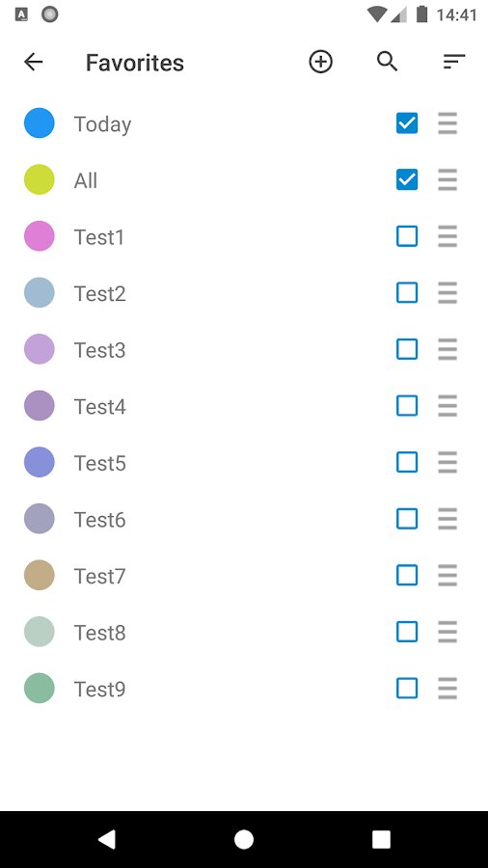This screenshot has width=488, height=868.
Task: Select the Test2 list item
Action: [244, 293]
